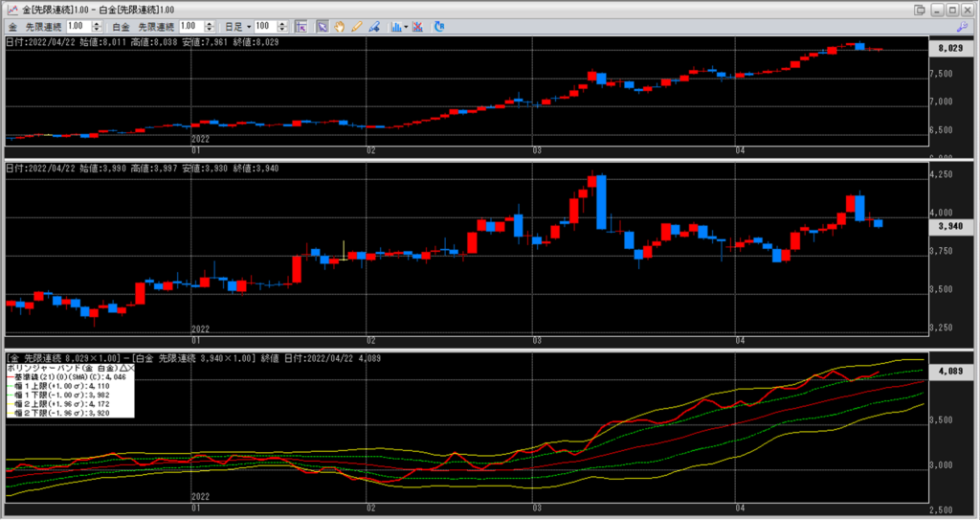Click the 金 symbol label in toolbar
The height and width of the screenshot is (520, 980).
pos(12,26)
